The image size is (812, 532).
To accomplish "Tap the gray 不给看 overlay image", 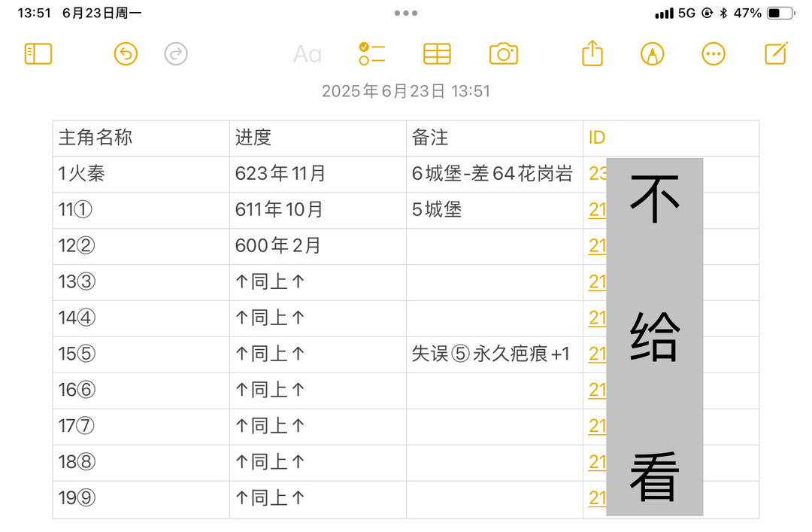I will [x=655, y=337].
